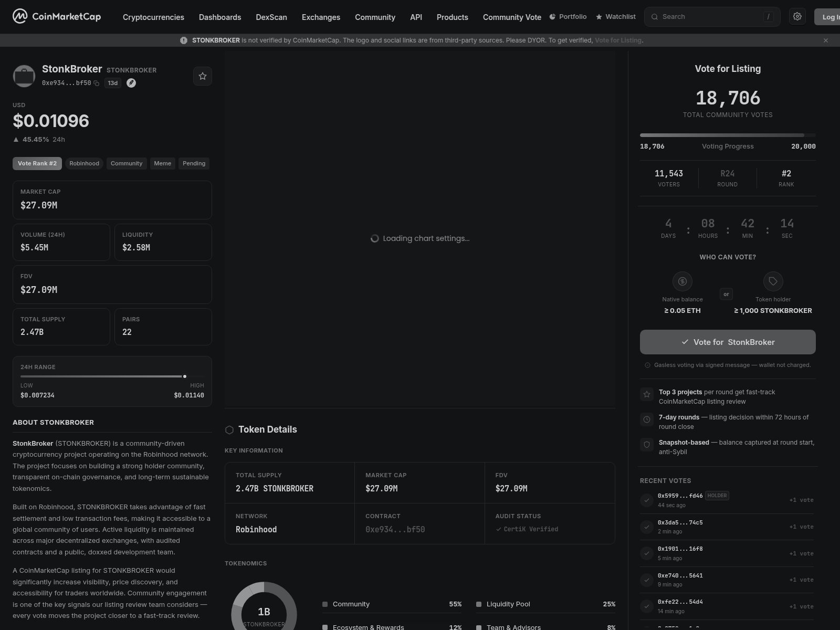
Task: Dismiss the unverified token warning banner
Action: [826, 40]
